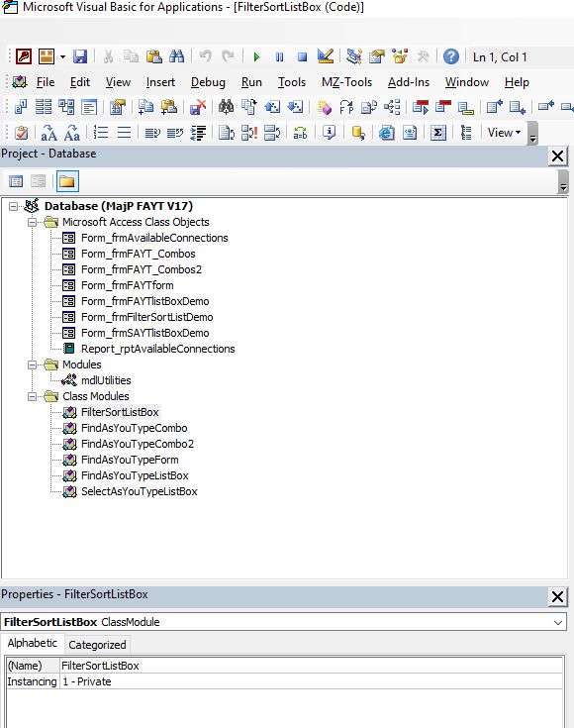Open the Tools menu
This screenshot has height=728, width=574.
click(x=292, y=82)
